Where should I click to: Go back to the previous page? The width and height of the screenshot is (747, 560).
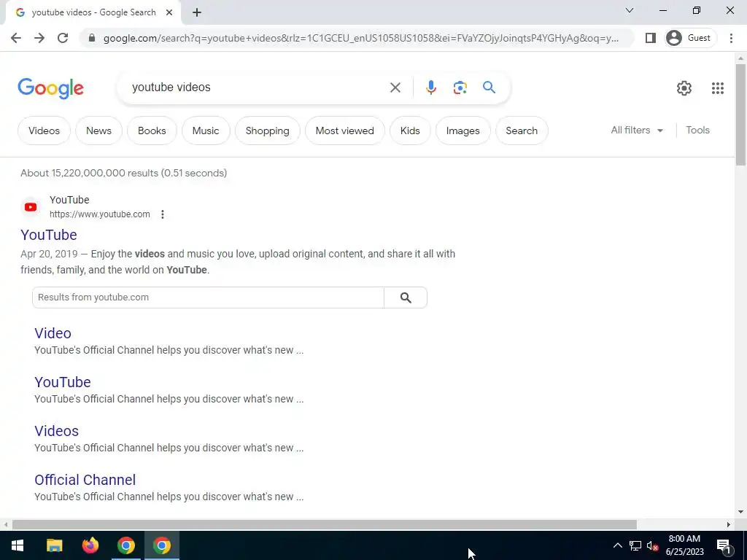point(16,38)
